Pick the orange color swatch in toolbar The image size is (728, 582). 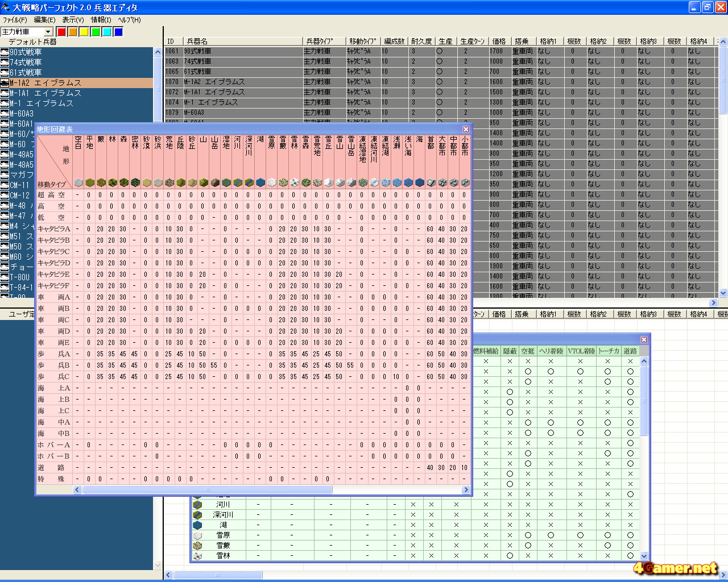click(73, 32)
